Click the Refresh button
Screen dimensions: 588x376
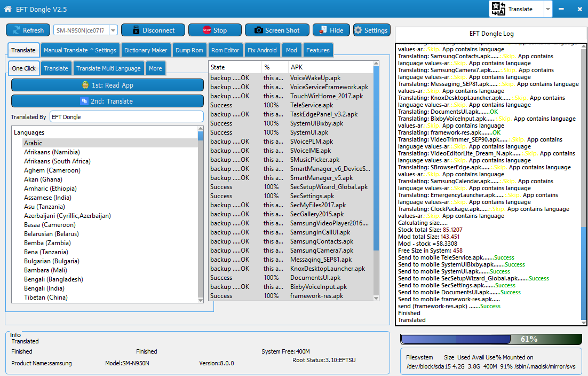(x=28, y=30)
